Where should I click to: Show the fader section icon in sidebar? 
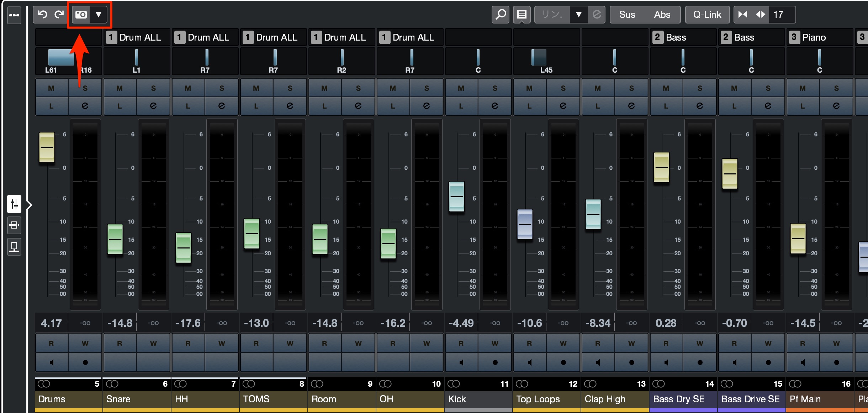click(x=14, y=204)
